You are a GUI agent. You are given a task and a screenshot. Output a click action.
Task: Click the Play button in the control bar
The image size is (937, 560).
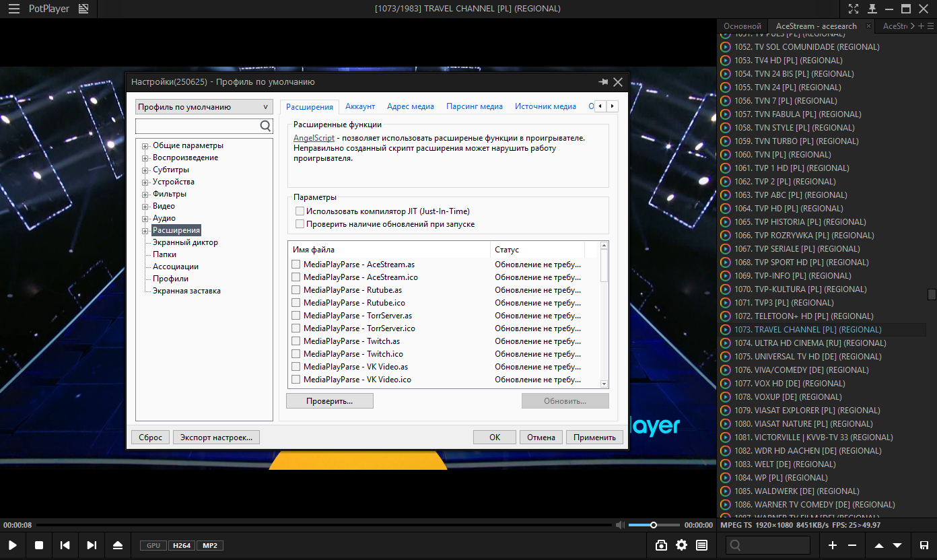(x=13, y=545)
